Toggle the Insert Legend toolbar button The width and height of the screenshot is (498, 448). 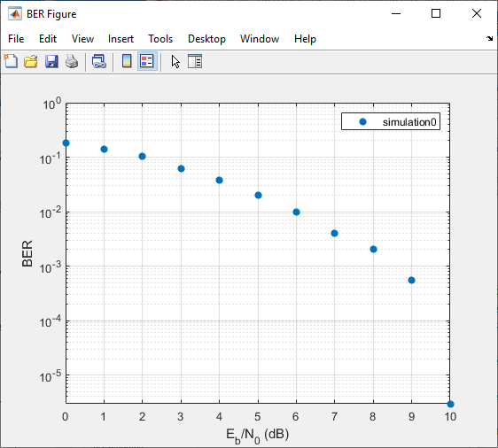(147, 61)
